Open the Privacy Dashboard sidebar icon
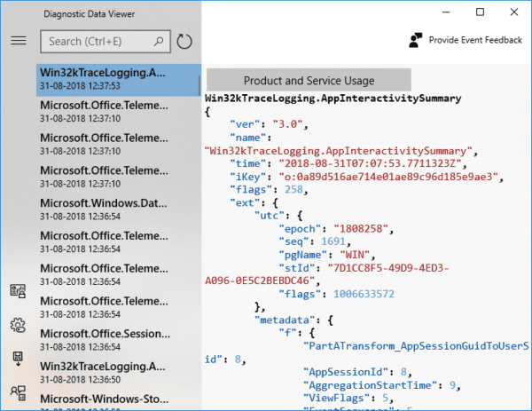Viewport: 532px width, 411px height. (17, 291)
